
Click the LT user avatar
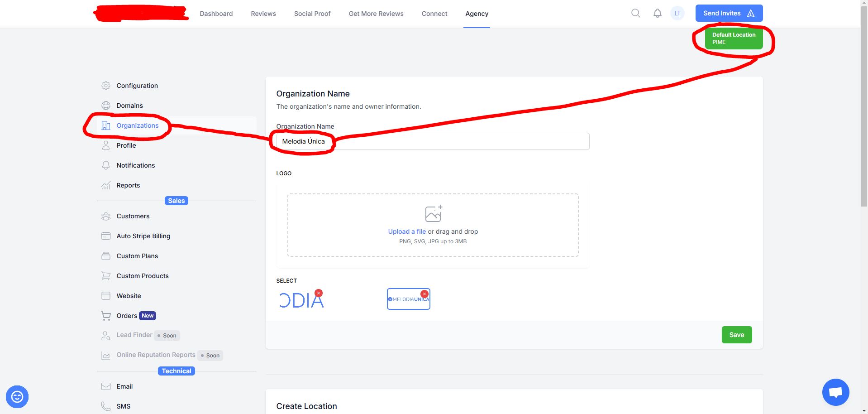pyautogui.click(x=677, y=13)
